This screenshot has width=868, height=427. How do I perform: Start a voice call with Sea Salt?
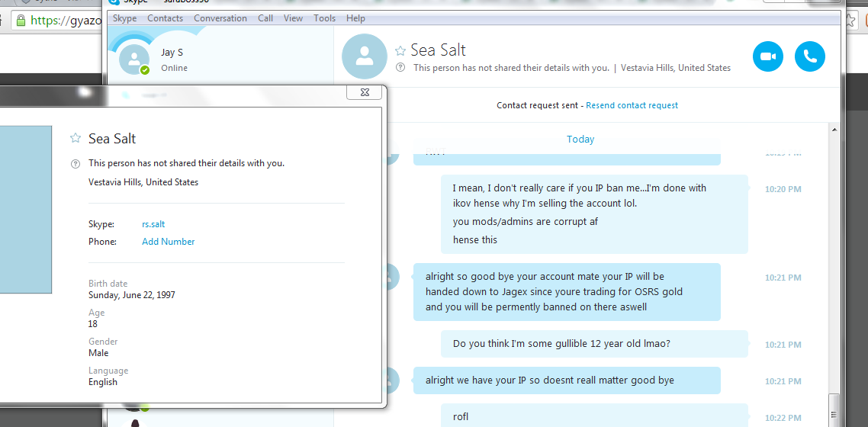point(810,56)
